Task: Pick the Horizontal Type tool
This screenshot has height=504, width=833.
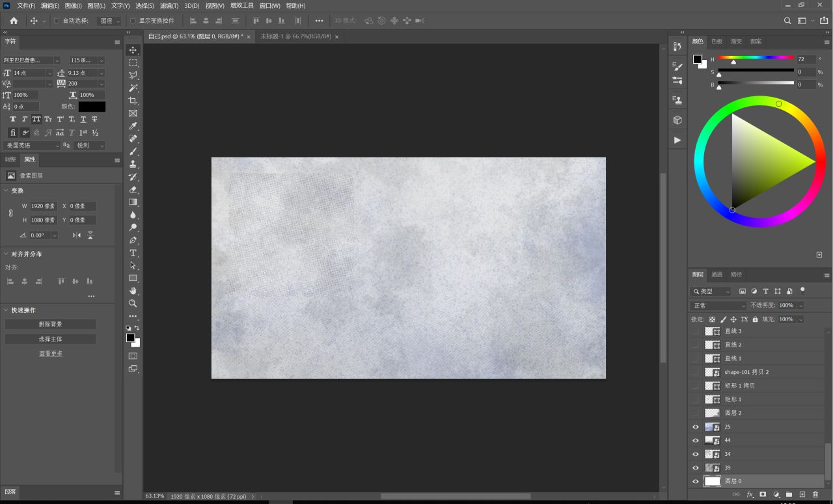Action: pyautogui.click(x=133, y=253)
